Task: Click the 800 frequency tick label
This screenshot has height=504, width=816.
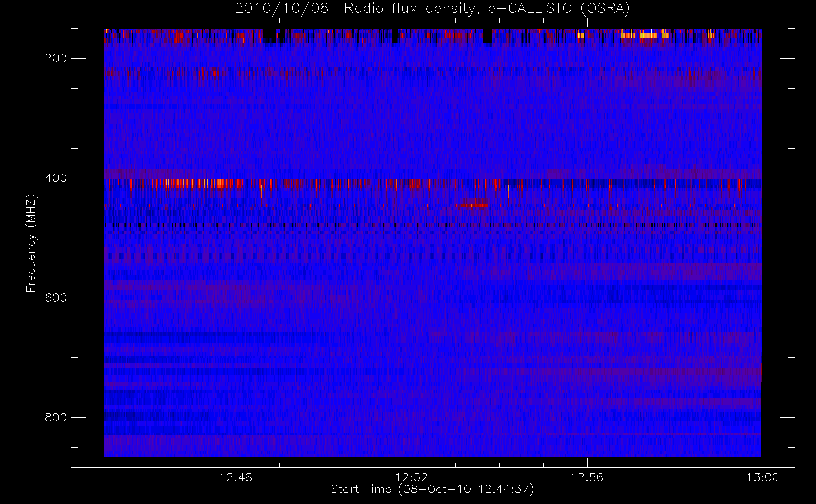Action: 55,417
